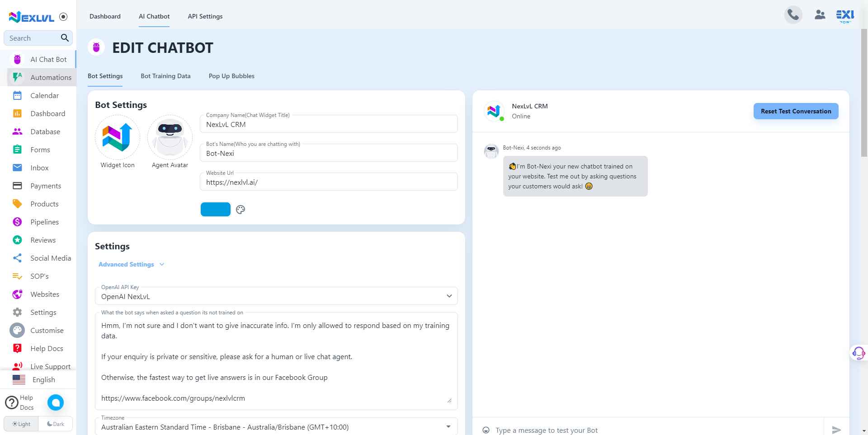Switch to Bot Training Data tab

click(165, 76)
